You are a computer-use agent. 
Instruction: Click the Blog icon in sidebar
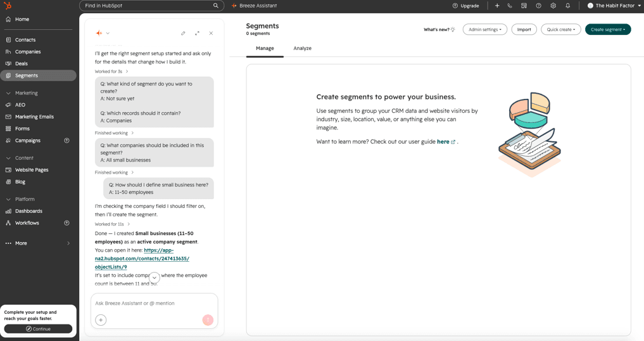pos(8,182)
